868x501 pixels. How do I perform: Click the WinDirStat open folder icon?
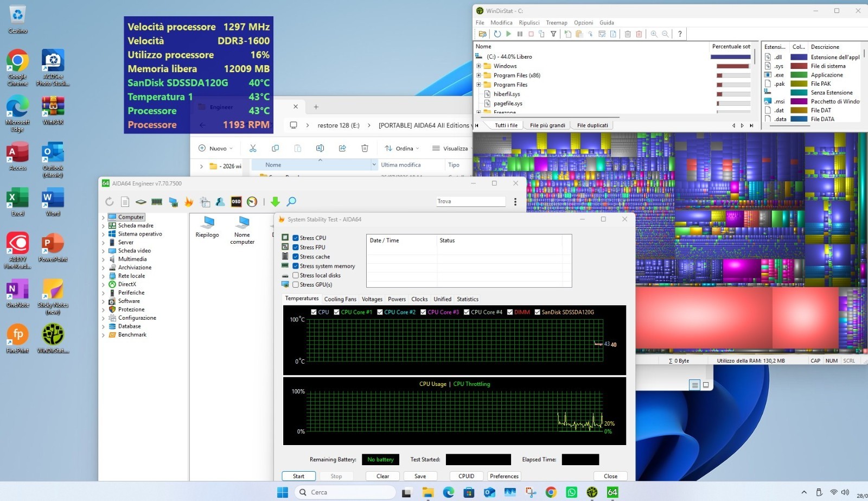(x=482, y=34)
